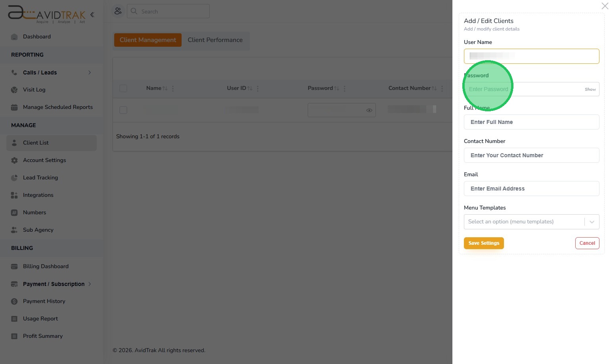
Task: Open Numbers hash icon in sidebar
Action: pos(14,213)
